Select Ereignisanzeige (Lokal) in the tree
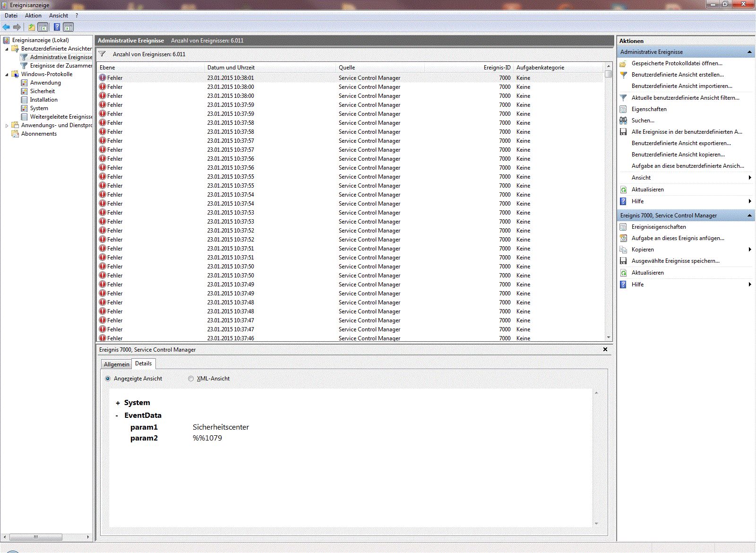The height and width of the screenshot is (553, 756). [41, 40]
